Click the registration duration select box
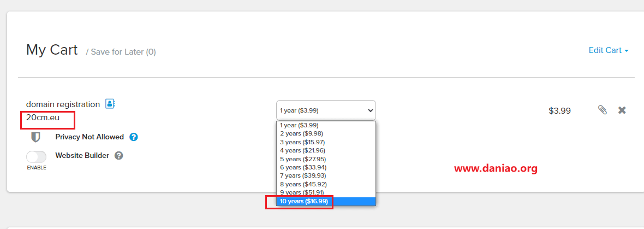 coord(326,110)
